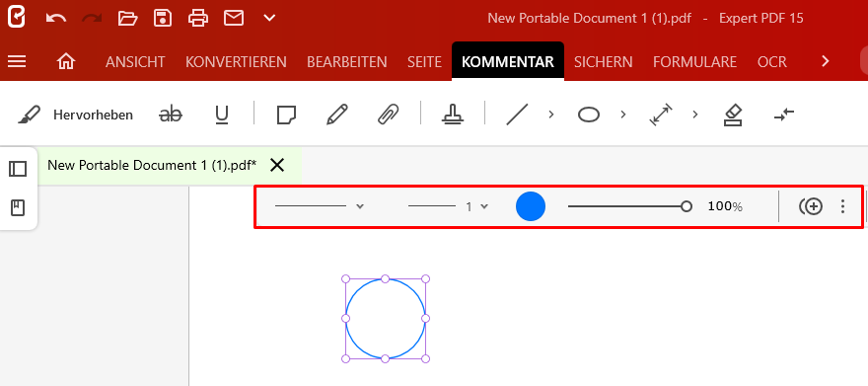The width and height of the screenshot is (868, 386).
Task: Open the three-dot more options menu
Action: (x=842, y=206)
